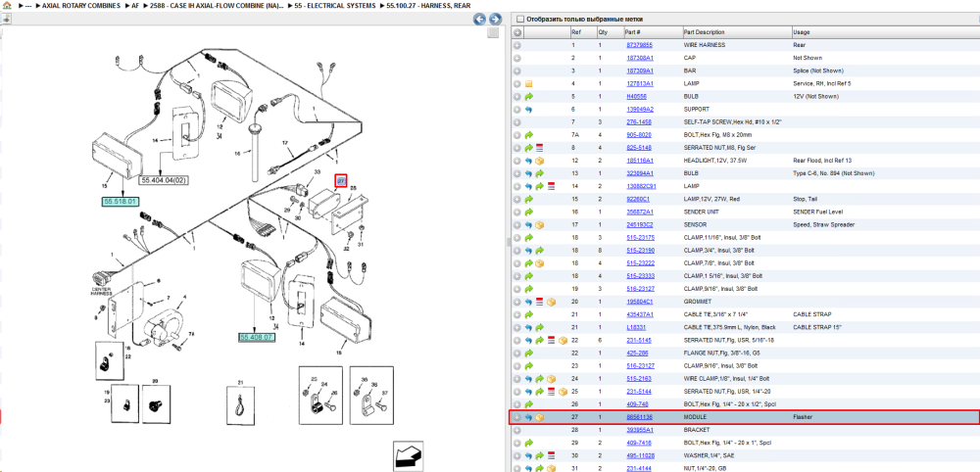The width and height of the screenshot is (980, 472).
Task: Open 55 - ELECTRICAL SYSTEMS breadcrumb
Action: point(335,5)
